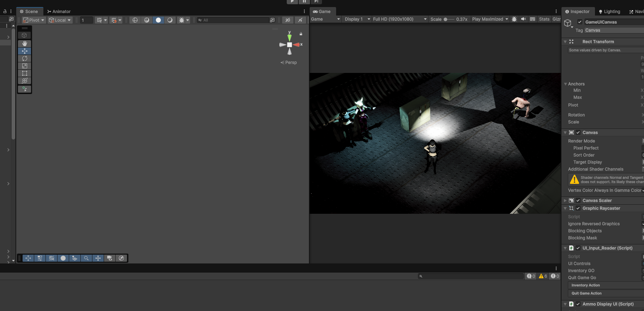
Task: Open the Display 1 dropdown
Action: tap(357, 19)
